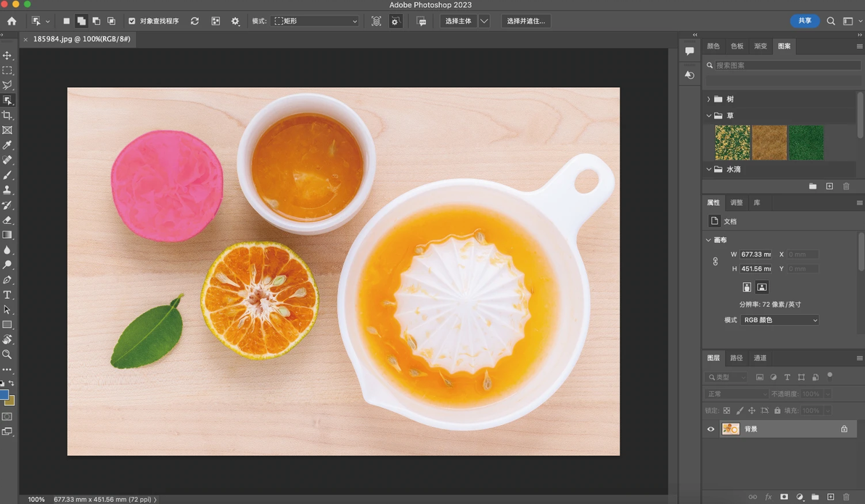
Task: Open the 模式 矩形 dropdown
Action: 316,21
